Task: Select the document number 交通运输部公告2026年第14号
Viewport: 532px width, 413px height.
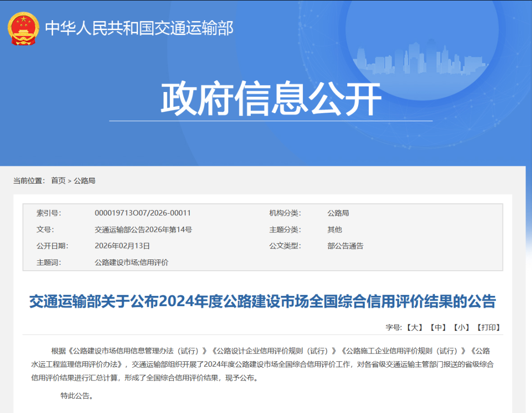Action: point(143,229)
